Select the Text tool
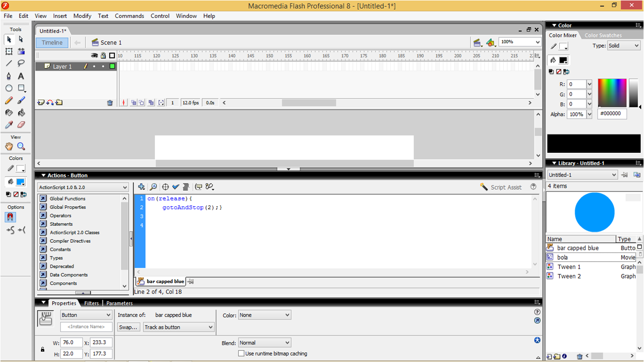 21,76
